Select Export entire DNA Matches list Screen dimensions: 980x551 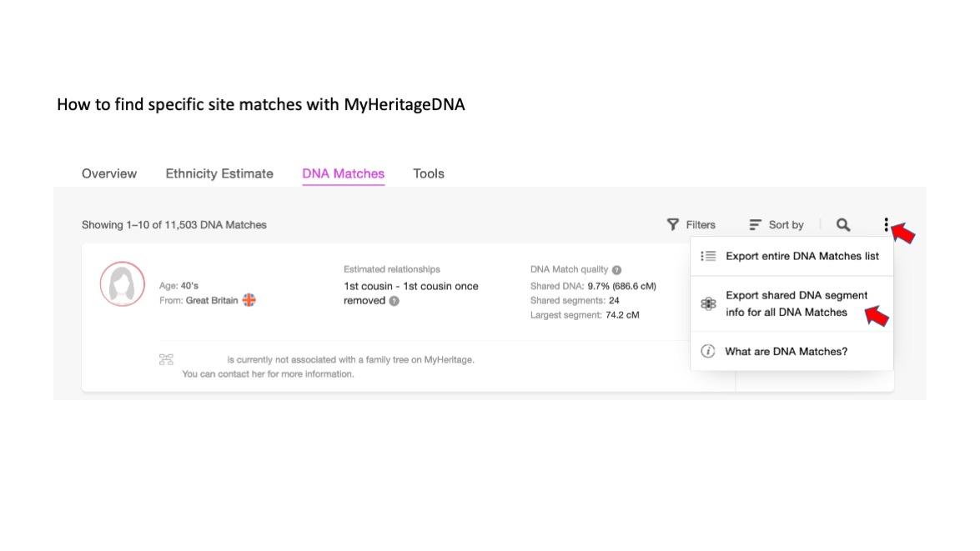coord(802,256)
